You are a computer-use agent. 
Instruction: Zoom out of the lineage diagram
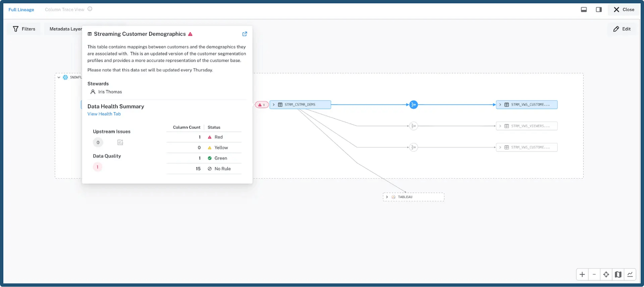594,275
